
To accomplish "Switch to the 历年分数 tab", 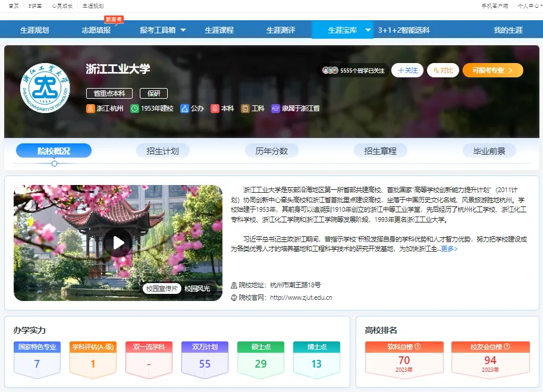I will (271, 150).
